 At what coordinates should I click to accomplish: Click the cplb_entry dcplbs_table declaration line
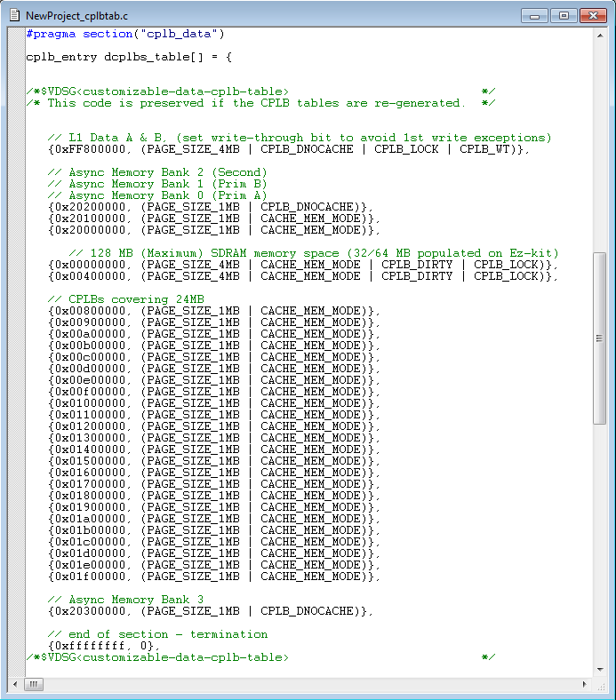(129, 57)
